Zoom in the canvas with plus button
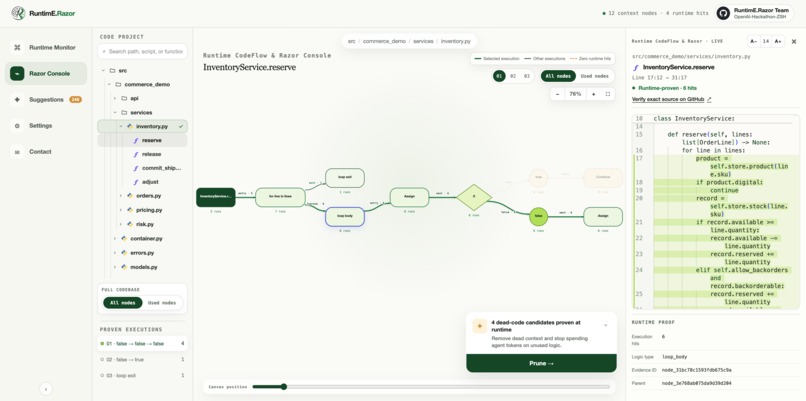Screen dimensions: 806x401 (593, 94)
